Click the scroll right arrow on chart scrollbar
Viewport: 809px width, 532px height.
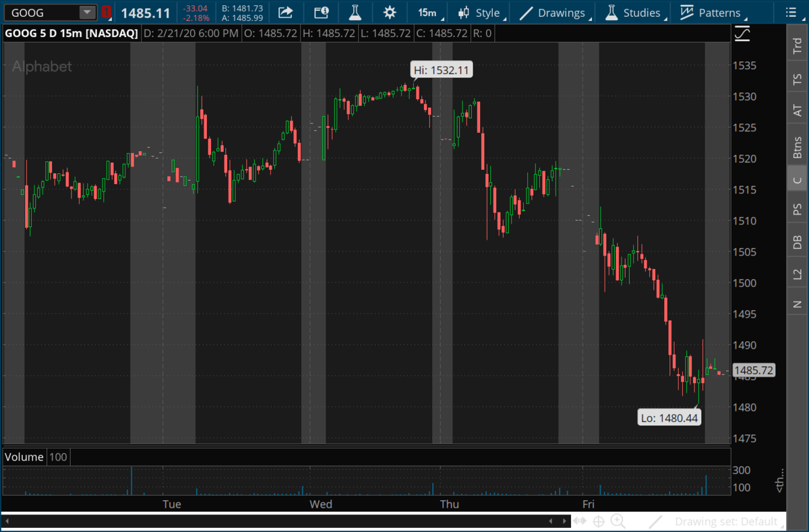click(x=565, y=521)
